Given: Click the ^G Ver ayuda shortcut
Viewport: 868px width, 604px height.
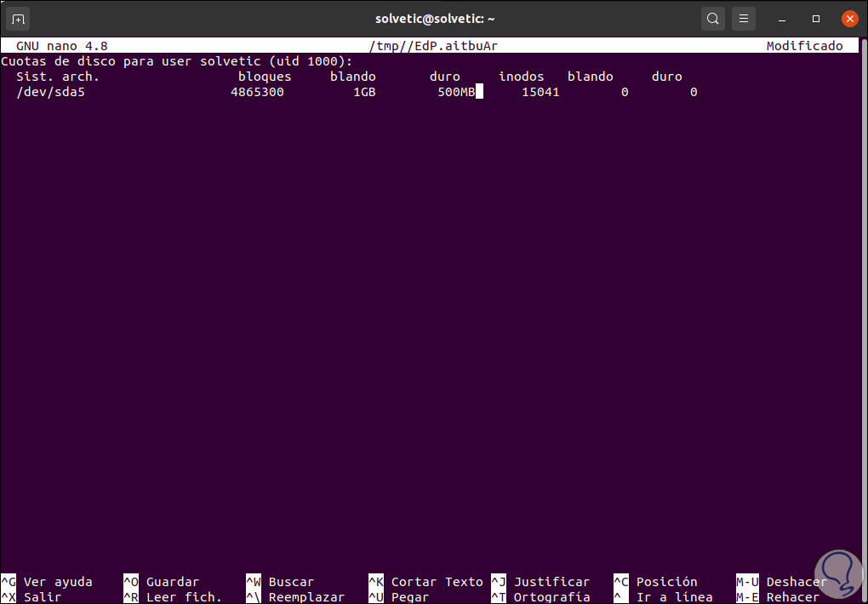Looking at the screenshot, I should tap(47, 582).
